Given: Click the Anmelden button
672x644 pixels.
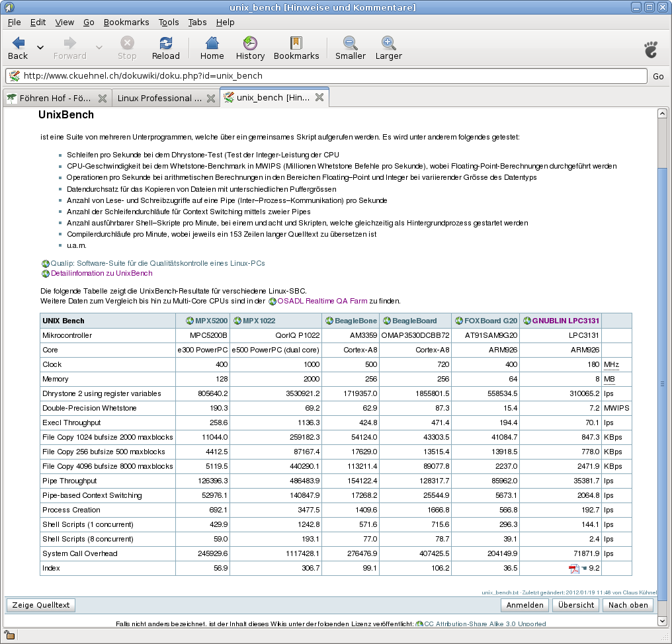Looking at the screenshot, I should tap(525, 605).
